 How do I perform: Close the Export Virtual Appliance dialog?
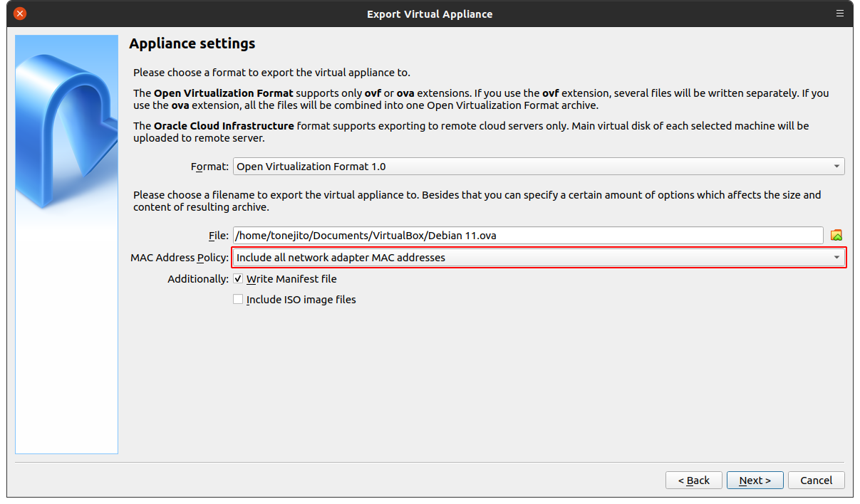click(x=20, y=14)
